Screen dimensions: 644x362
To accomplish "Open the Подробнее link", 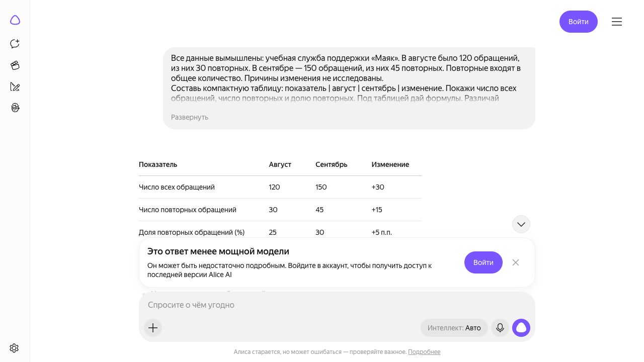I will pyautogui.click(x=424, y=352).
